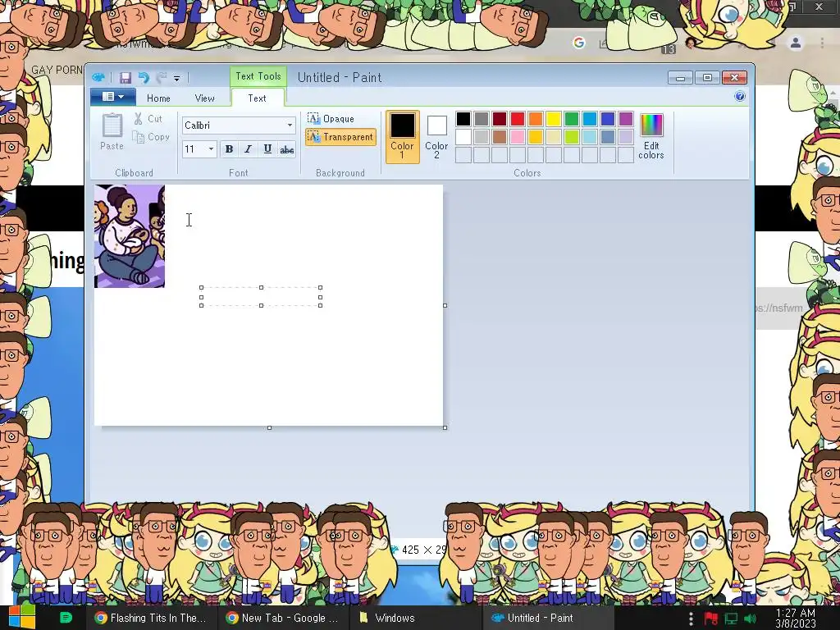
Task: Pick the lime green color swatch
Action: (572, 137)
